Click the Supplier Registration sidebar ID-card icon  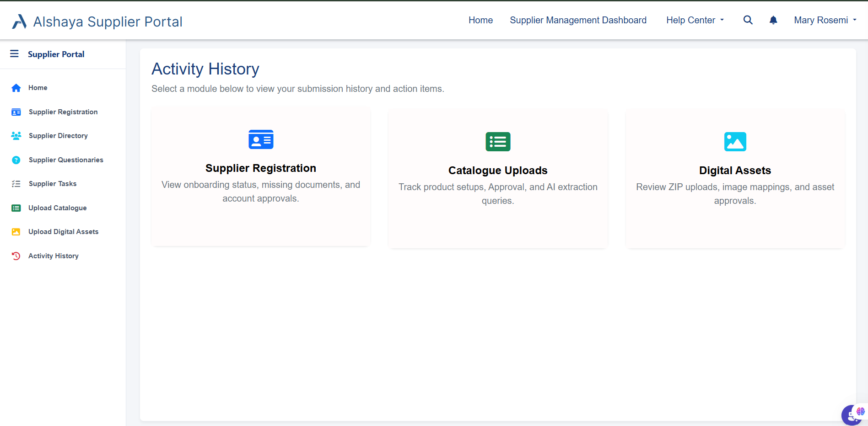16,112
